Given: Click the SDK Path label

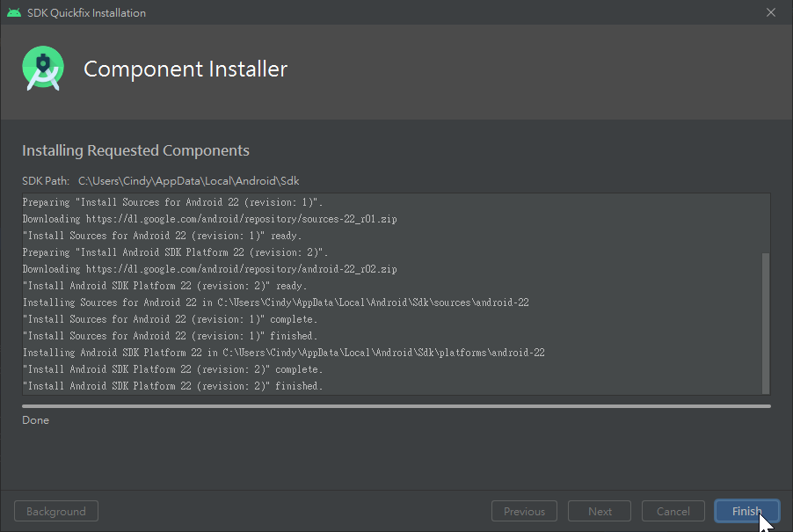Looking at the screenshot, I should pos(46,181).
